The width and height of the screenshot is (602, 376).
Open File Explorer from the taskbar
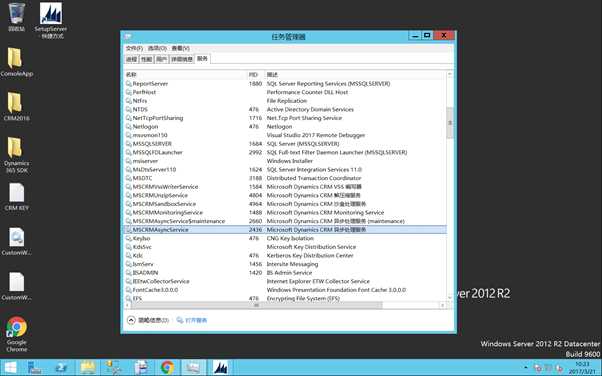(88, 368)
